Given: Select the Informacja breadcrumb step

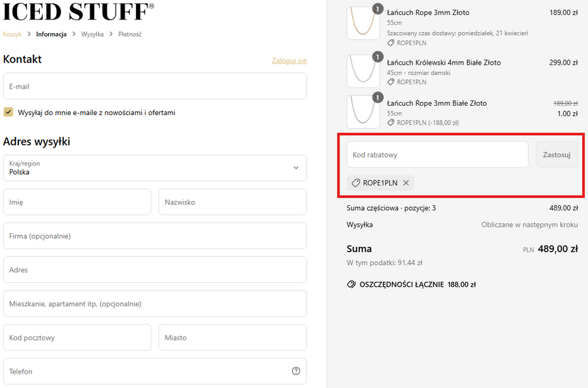Looking at the screenshot, I should click(x=52, y=34).
